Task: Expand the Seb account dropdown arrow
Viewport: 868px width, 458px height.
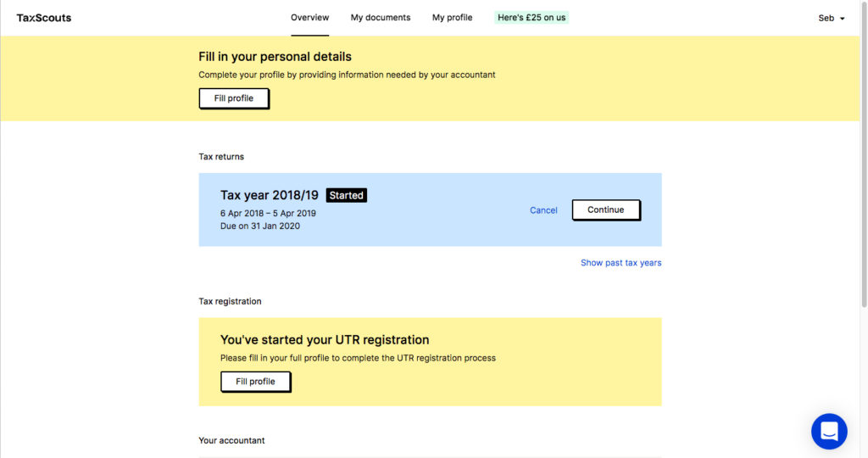Action: pos(842,19)
